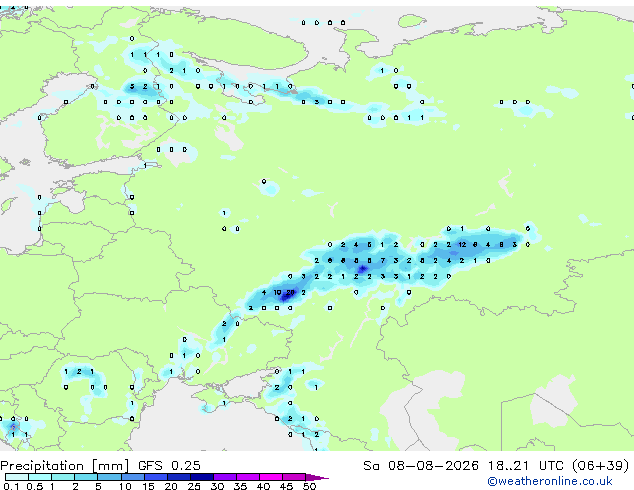Image resolution: width=634 pixels, height=490 pixels.
Task: Click the word Precipitation in the title
Action: pyautogui.click(x=42, y=466)
